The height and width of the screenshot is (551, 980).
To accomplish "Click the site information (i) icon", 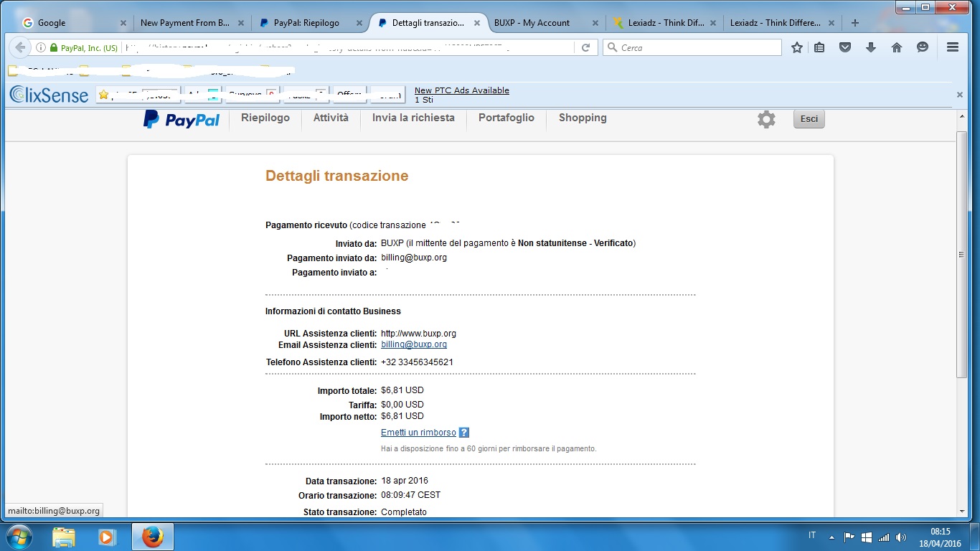I will pos(41,48).
